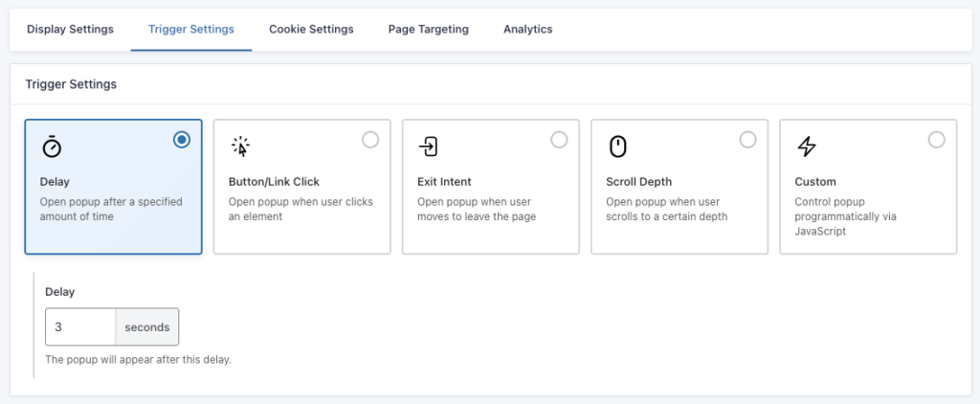Click the lightning bolt Custom icon
The height and width of the screenshot is (404, 980).
click(x=807, y=146)
